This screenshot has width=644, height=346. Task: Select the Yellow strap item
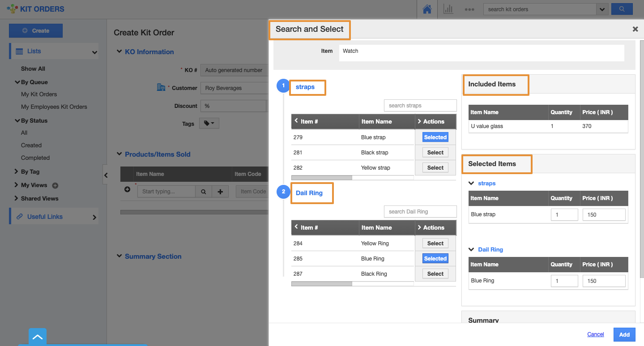(x=434, y=167)
